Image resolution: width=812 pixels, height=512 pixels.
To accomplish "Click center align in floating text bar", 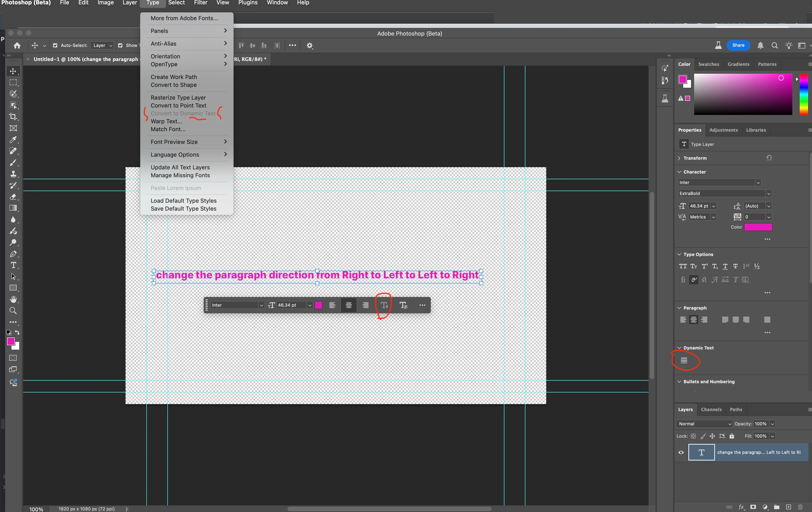I will coord(349,305).
